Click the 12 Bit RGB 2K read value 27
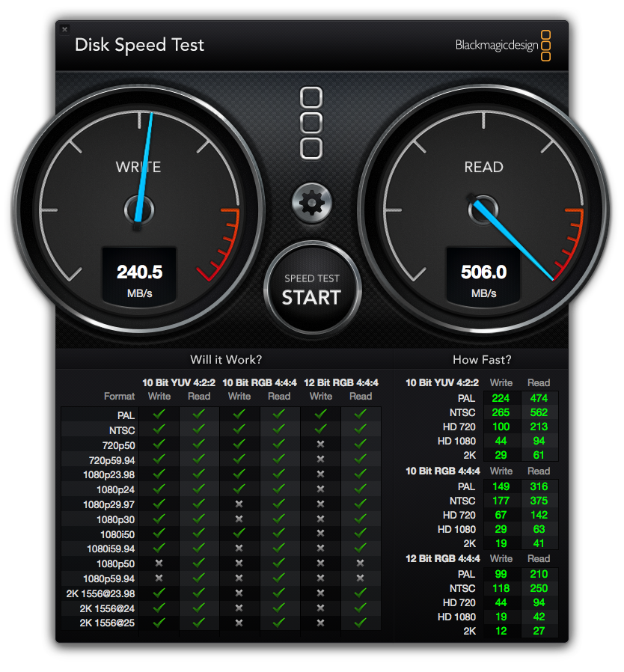The width and height of the screenshot is (624, 672). pos(539,631)
